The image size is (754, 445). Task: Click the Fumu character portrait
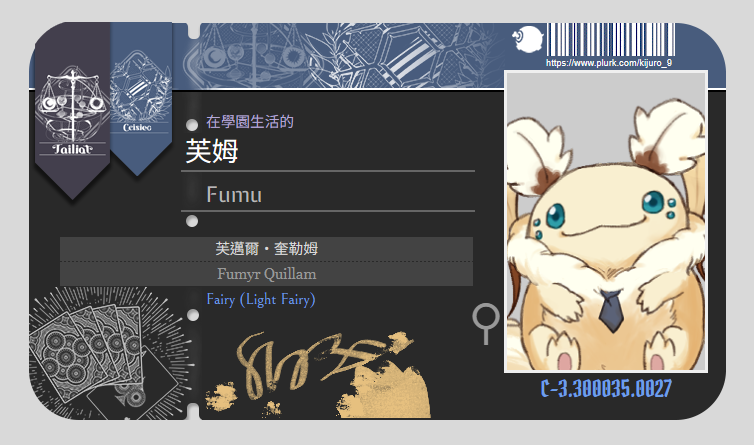coord(606,222)
